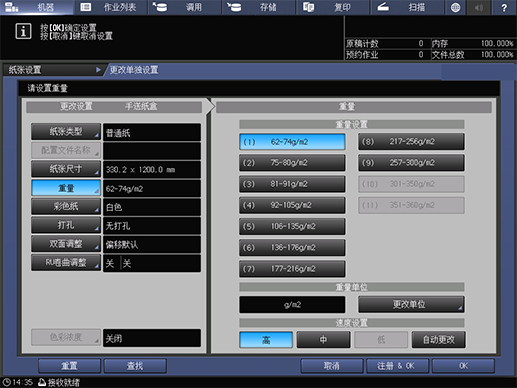Click the 无打孔 punch value field
This screenshot has width=517, height=388.
(152, 226)
